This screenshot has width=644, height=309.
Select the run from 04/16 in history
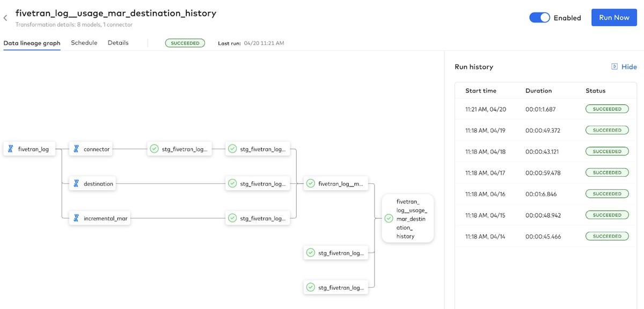pos(546,194)
